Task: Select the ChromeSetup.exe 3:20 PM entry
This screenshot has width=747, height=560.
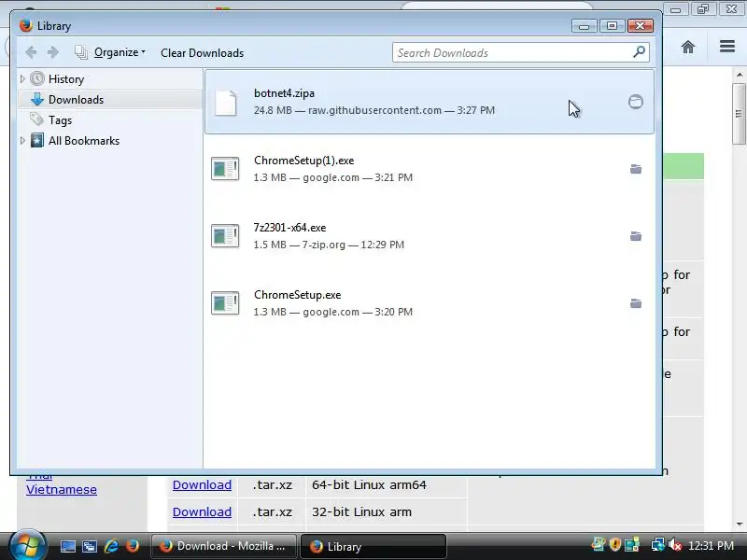Action: tap(430, 303)
